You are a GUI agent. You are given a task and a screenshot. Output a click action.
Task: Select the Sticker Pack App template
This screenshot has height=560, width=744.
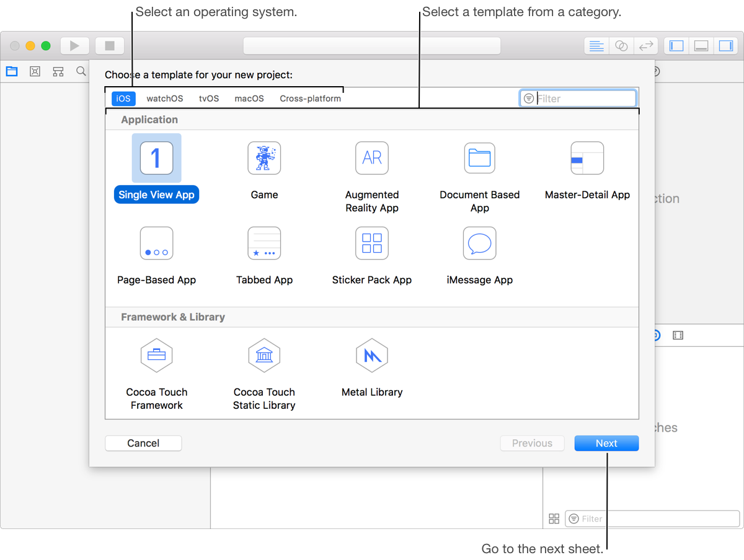[x=372, y=243]
